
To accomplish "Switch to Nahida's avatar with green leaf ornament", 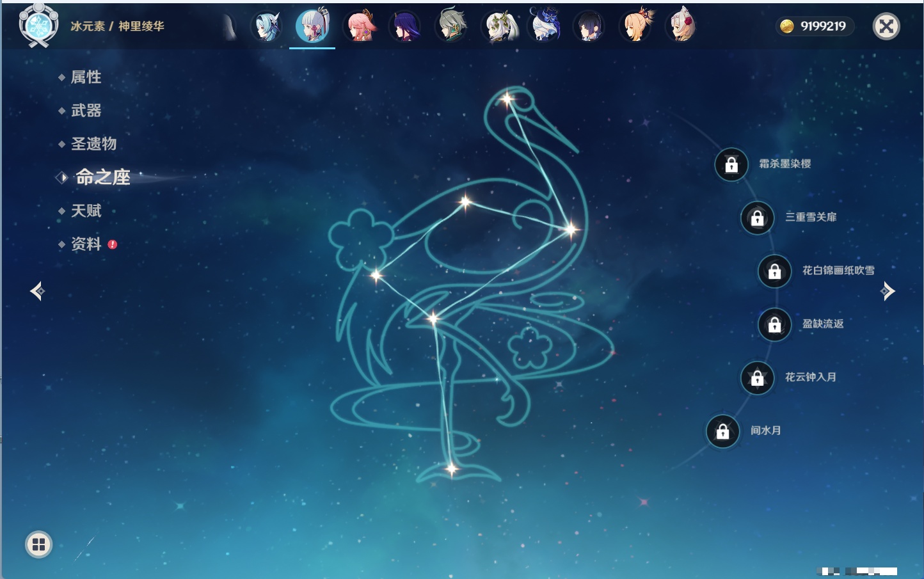I will pos(498,26).
